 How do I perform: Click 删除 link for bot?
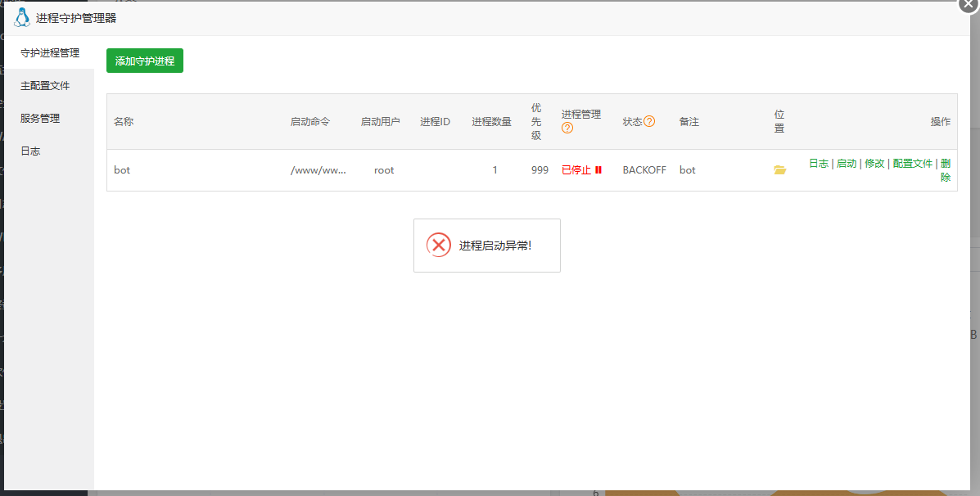[x=946, y=170]
